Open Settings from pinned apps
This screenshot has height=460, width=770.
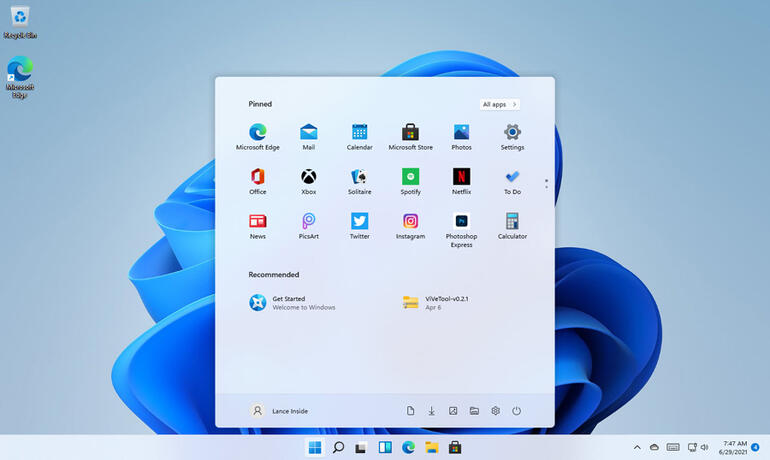point(512,136)
